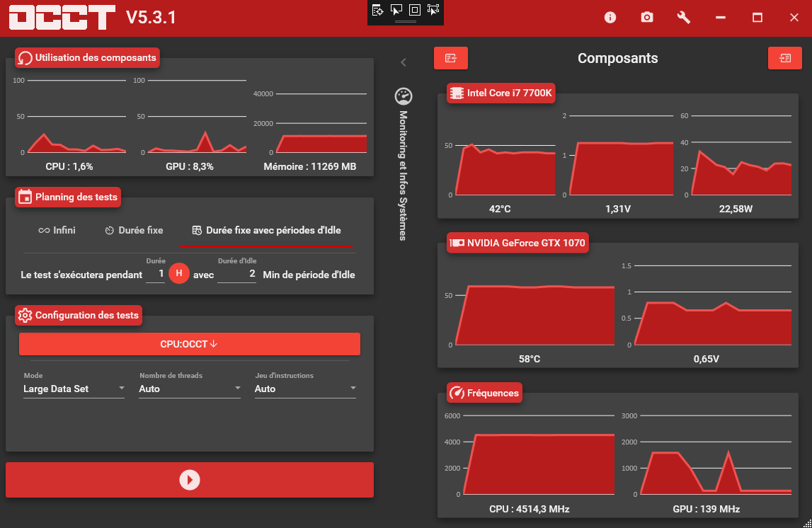The width and height of the screenshot is (812, 528).
Task: Expand the CPU:OCCT test selector
Action: click(190, 344)
